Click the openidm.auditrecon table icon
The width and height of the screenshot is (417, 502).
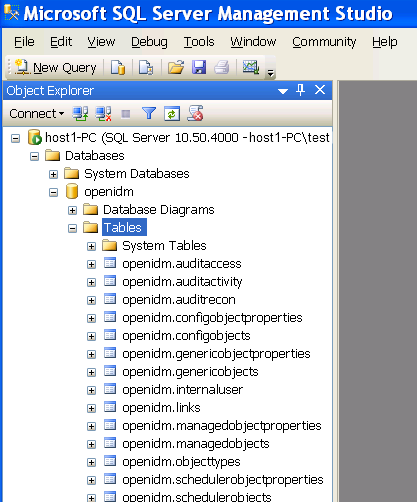tap(110, 299)
